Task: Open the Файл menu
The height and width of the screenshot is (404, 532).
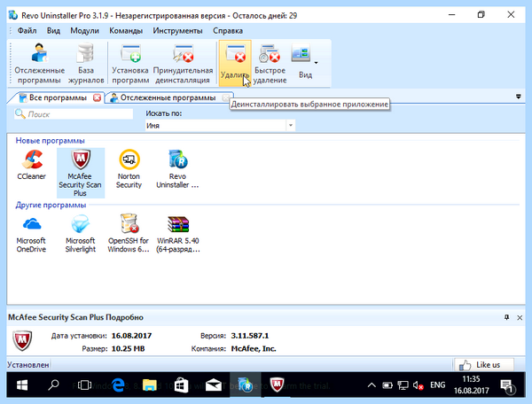Action: tap(27, 30)
